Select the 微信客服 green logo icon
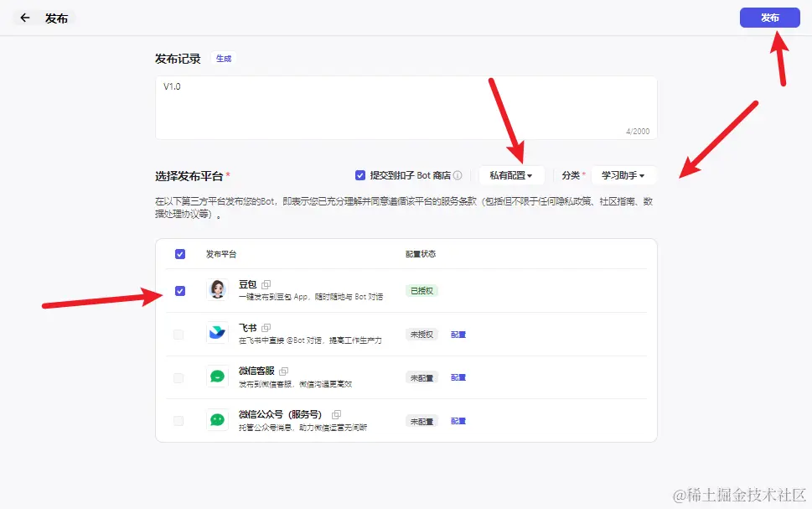 pyautogui.click(x=218, y=377)
